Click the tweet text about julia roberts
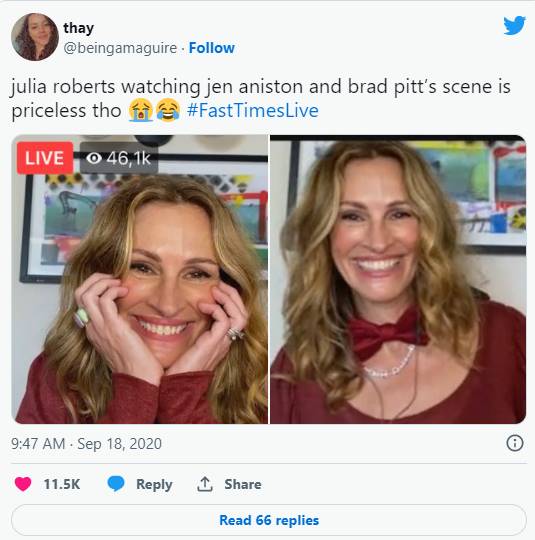535x540 pixels. pyautogui.click(x=261, y=98)
